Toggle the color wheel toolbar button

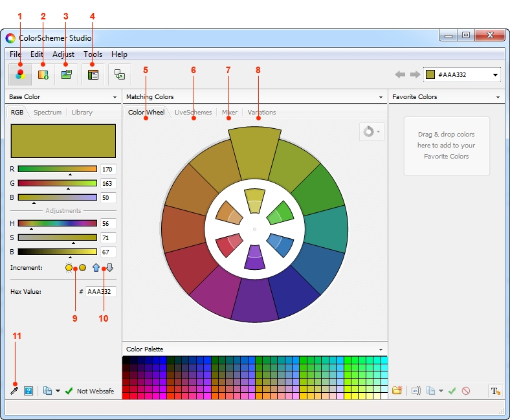click(x=21, y=74)
